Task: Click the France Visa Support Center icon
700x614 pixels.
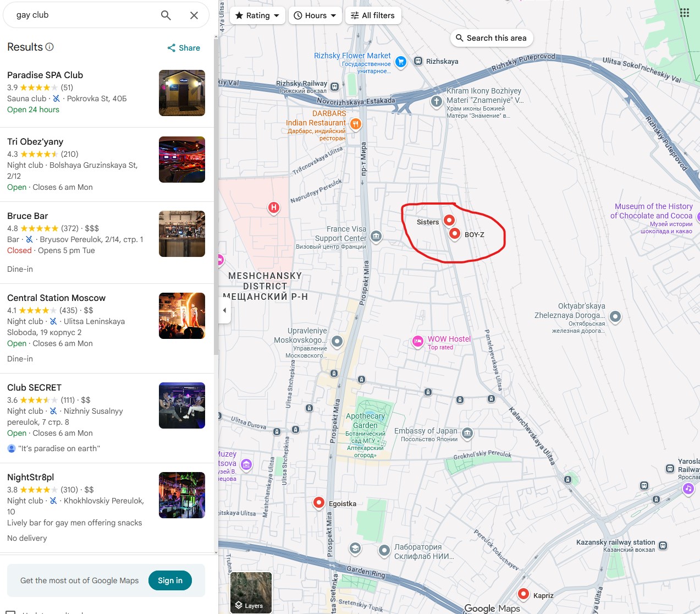Action: 376,236
